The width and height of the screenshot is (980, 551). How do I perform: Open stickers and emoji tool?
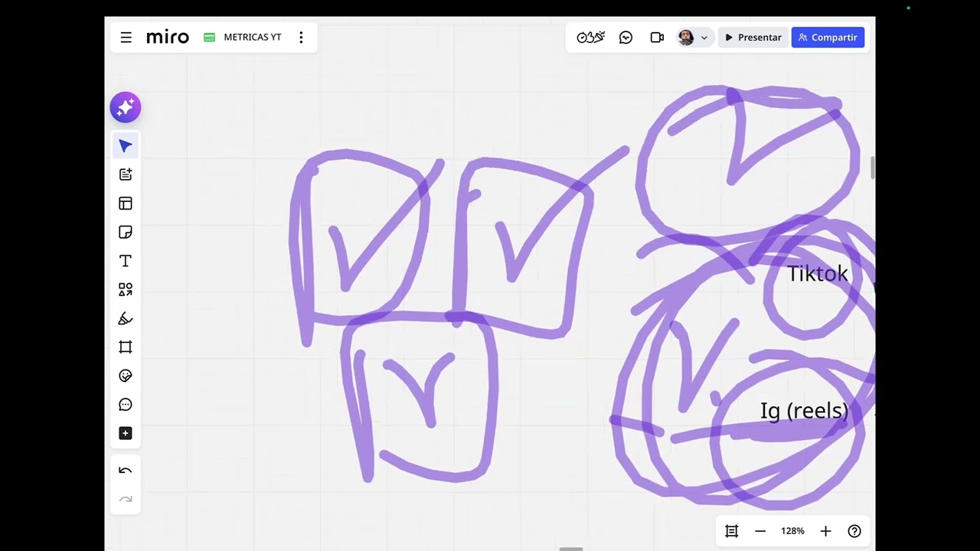click(126, 376)
